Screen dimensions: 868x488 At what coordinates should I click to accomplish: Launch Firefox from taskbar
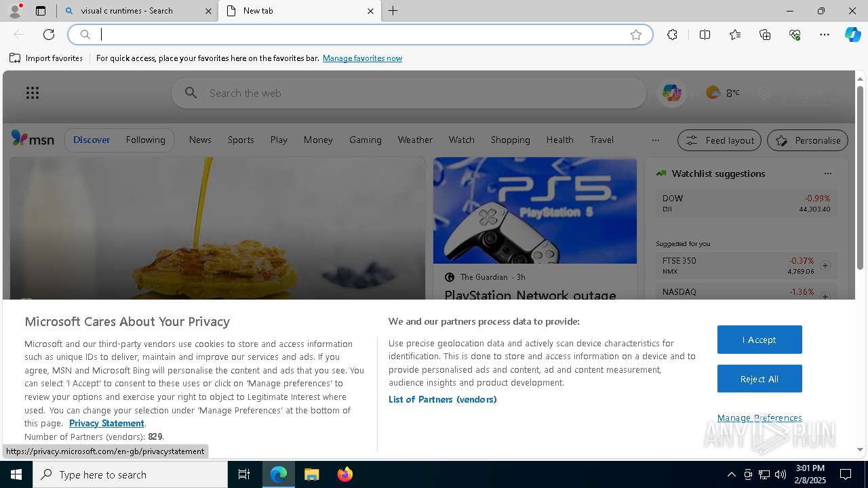pyautogui.click(x=345, y=474)
